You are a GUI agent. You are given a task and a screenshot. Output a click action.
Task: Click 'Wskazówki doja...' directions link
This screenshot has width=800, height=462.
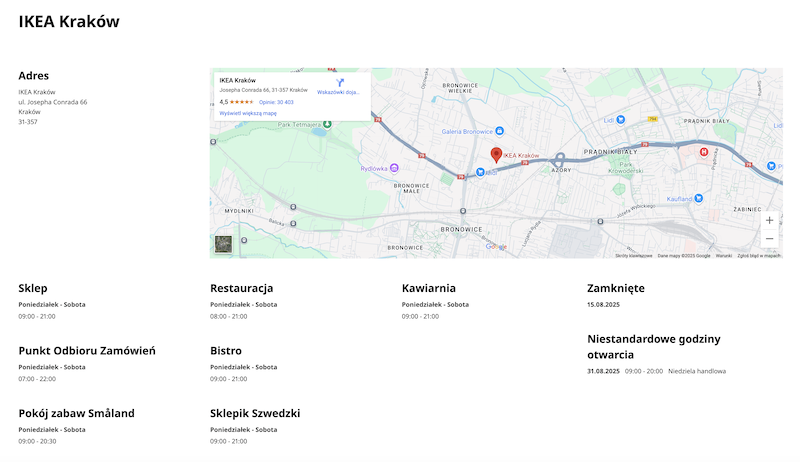tap(338, 92)
